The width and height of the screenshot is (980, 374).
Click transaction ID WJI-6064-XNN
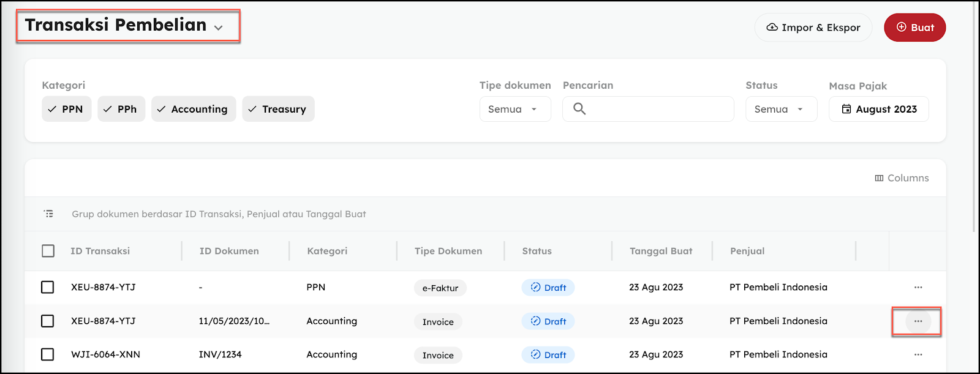click(x=105, y=354)
